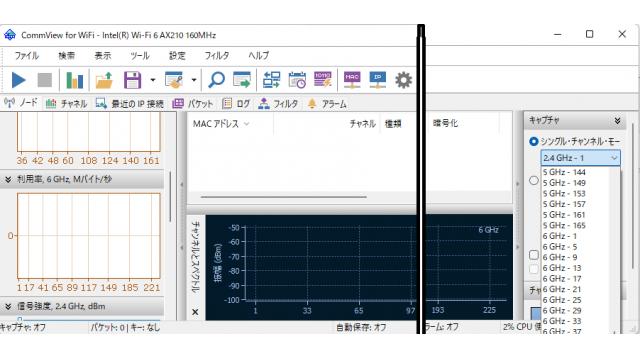
Task: Switch to the 最近の IP 接続 tab
Action: 130,104
